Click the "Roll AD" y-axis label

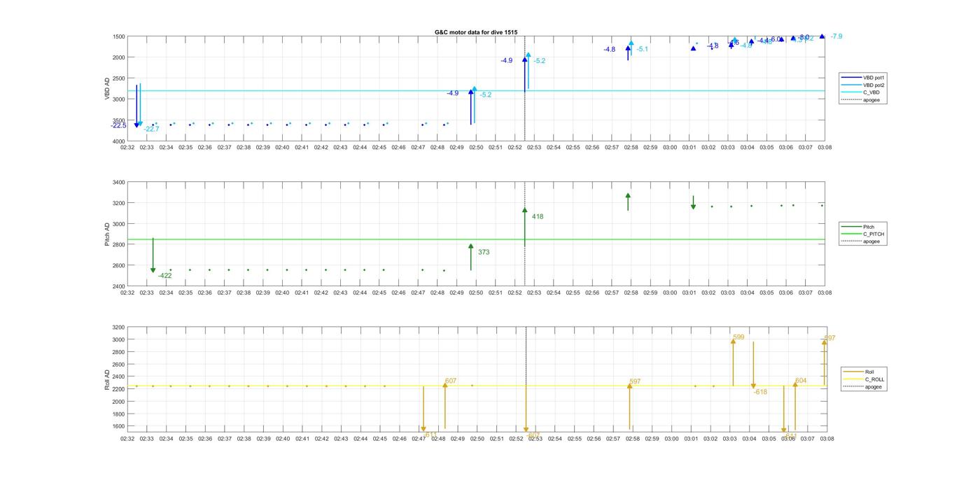click(107, 379)
